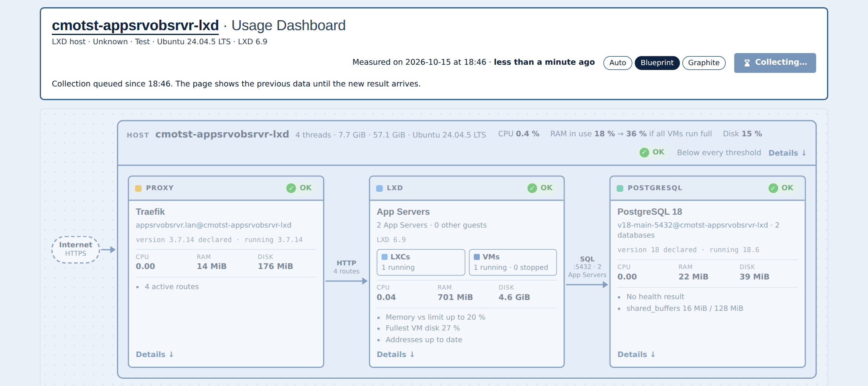Open the LXCs 1 running box
This screenshot has height=386, width=868.
pos(421,262)
